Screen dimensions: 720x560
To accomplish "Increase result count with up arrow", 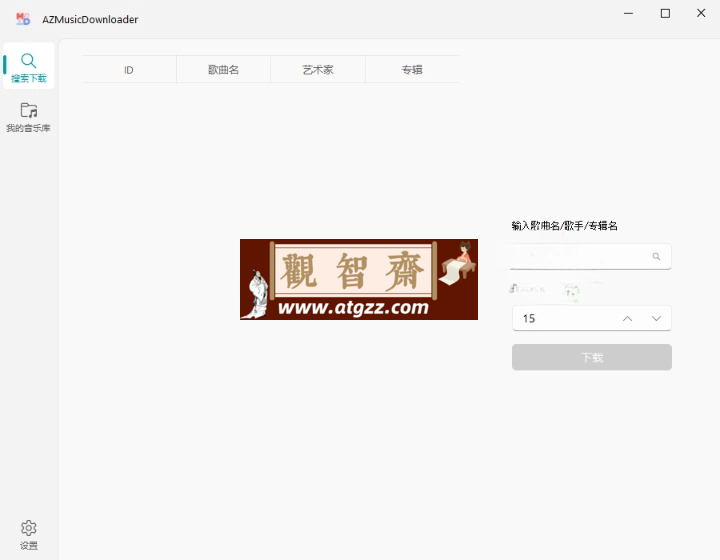I will [x=627, y=319].
